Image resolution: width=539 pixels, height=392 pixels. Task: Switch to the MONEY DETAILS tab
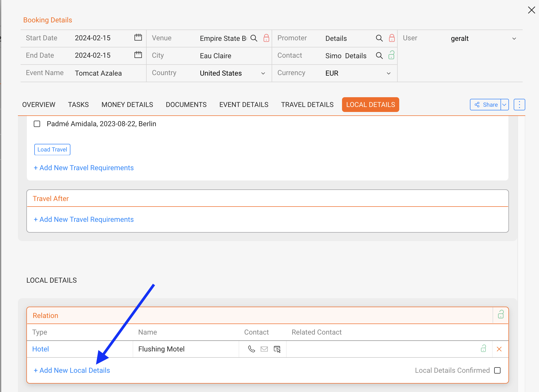click(127, 105)
